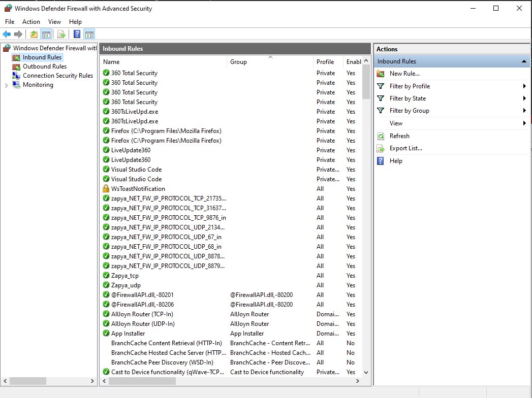The image size is (532, 398).
Task: Click the Monitoring tree icon
Action: pyautogui.click(x=16, y=85)
